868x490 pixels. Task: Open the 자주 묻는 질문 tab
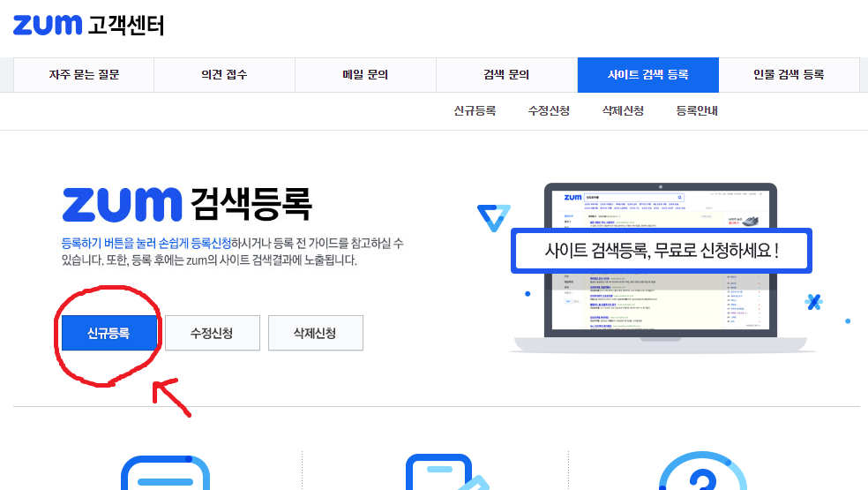coord(84,74)
